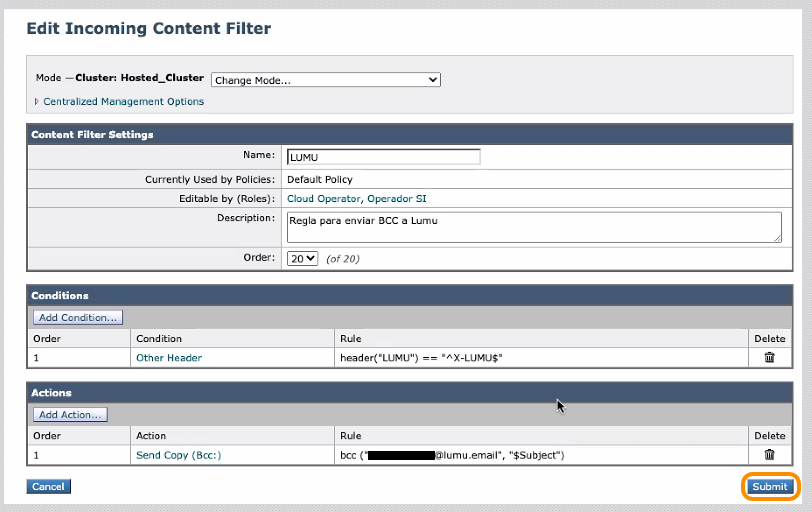
Task: Delete the Other Header condition via trash icon
Action: 769,357
